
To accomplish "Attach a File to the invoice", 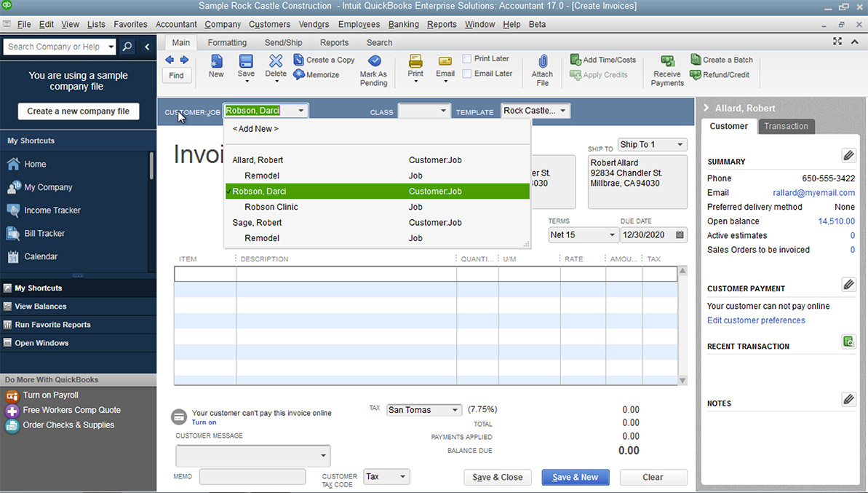I will [543, 71].
